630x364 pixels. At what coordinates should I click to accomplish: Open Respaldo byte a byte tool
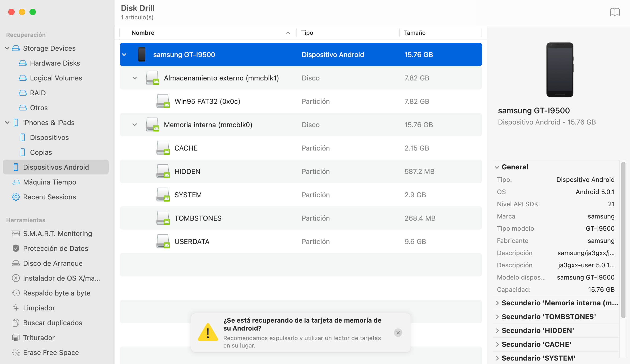[56, 293]
